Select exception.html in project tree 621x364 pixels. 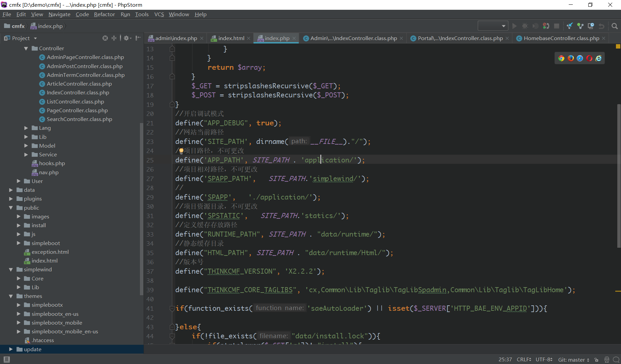pyautogui.click(x=46, y=252)
